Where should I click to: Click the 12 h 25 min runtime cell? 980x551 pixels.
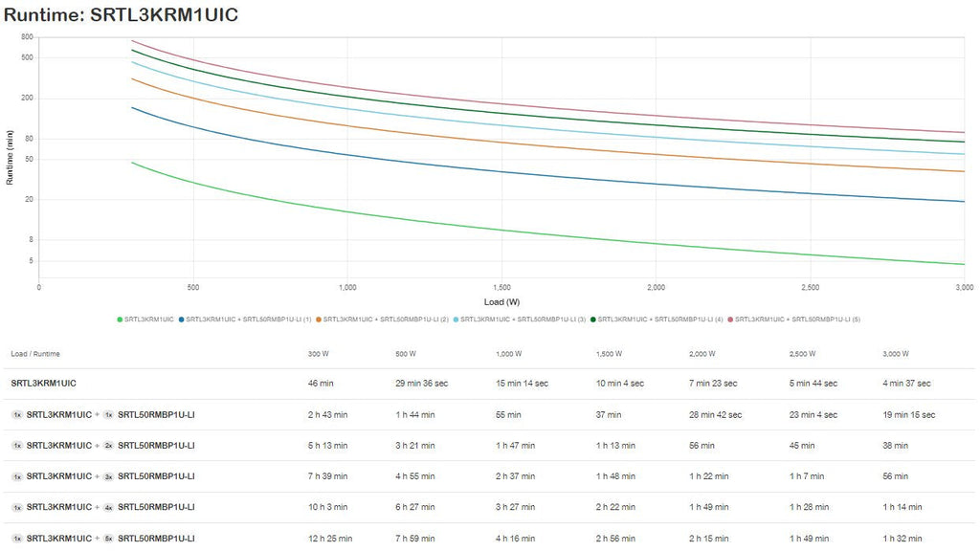click(328, 538)
